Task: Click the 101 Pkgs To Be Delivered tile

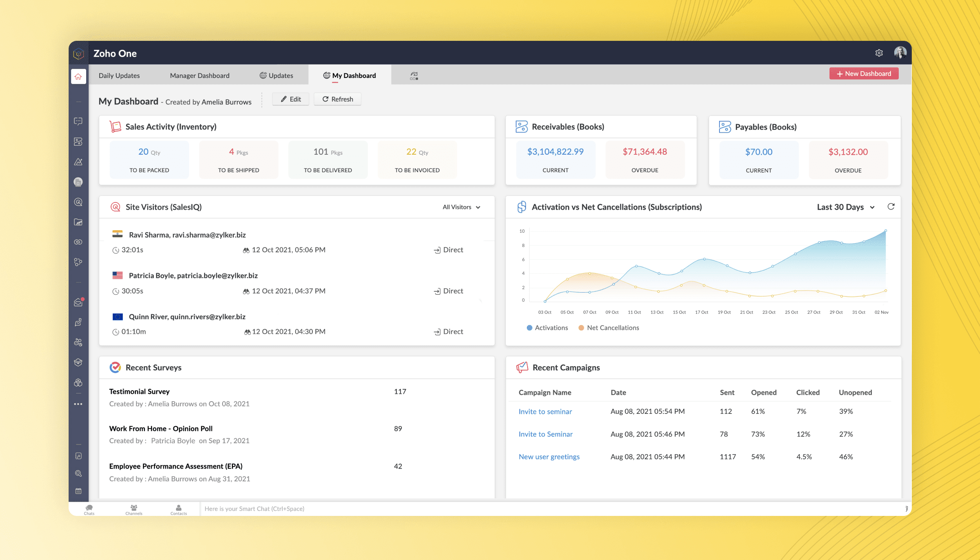Action: click(328, 160)
